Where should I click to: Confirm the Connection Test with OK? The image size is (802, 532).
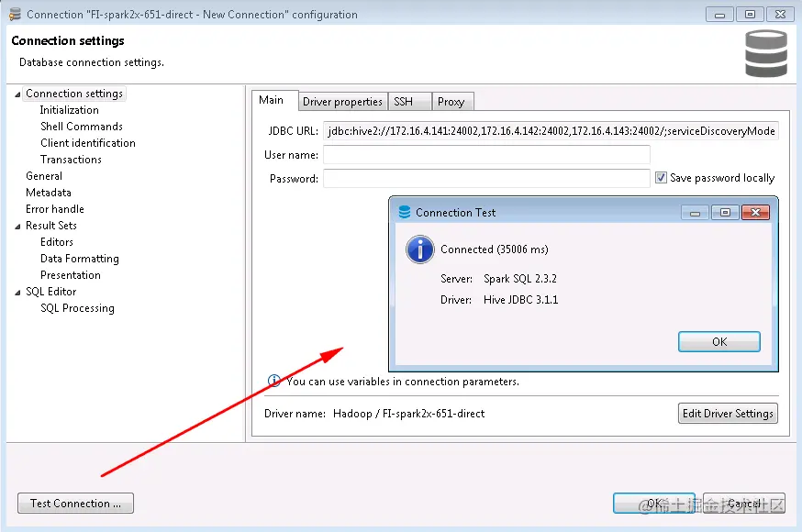(x=719, y=342)
